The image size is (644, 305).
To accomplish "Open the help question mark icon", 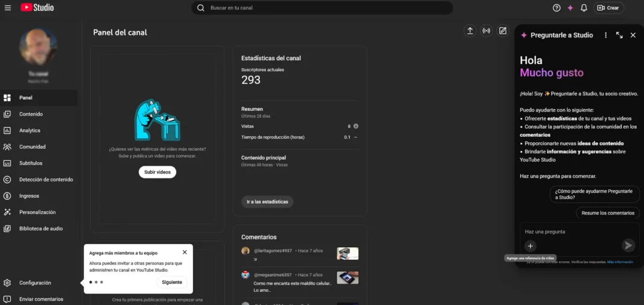I will point(557,8).
